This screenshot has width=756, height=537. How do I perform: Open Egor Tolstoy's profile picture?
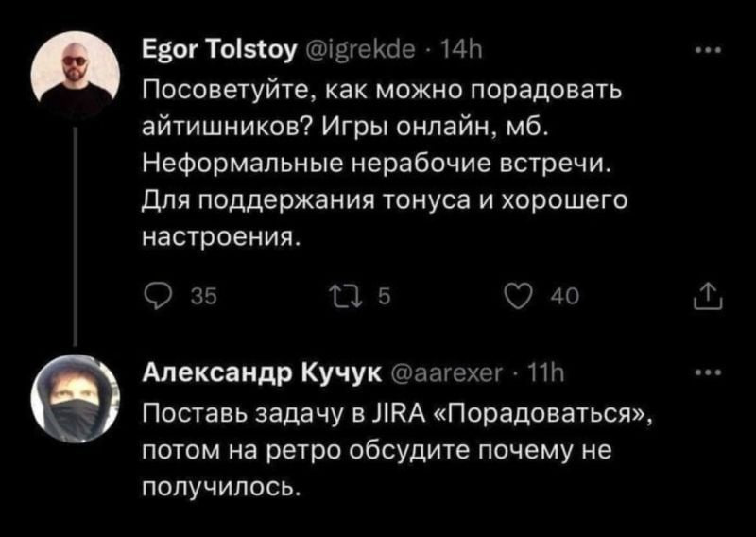(76, 76)
